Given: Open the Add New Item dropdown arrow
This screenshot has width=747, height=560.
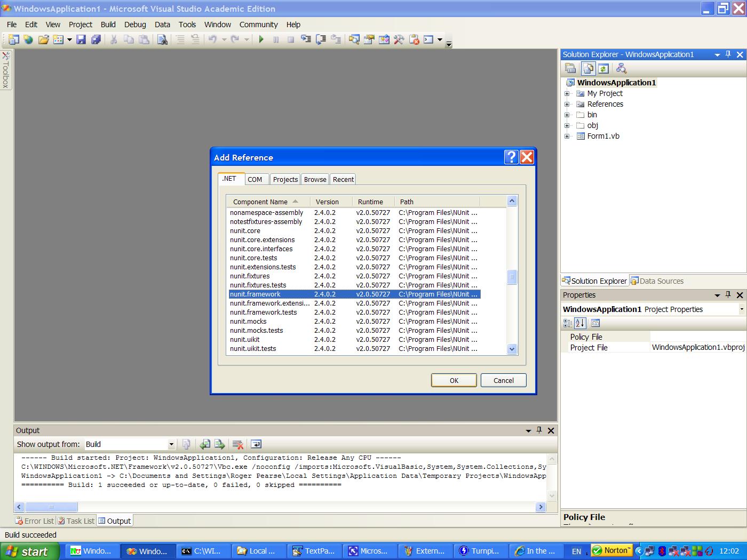Looking at the screenshot, I should click(69, 39).
